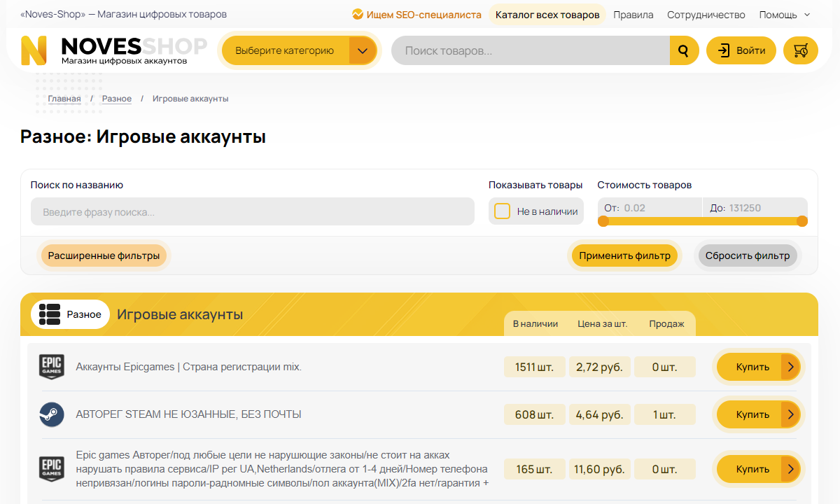Click the '608 шт.' stock value
The image size is (840, 504).
535,414
